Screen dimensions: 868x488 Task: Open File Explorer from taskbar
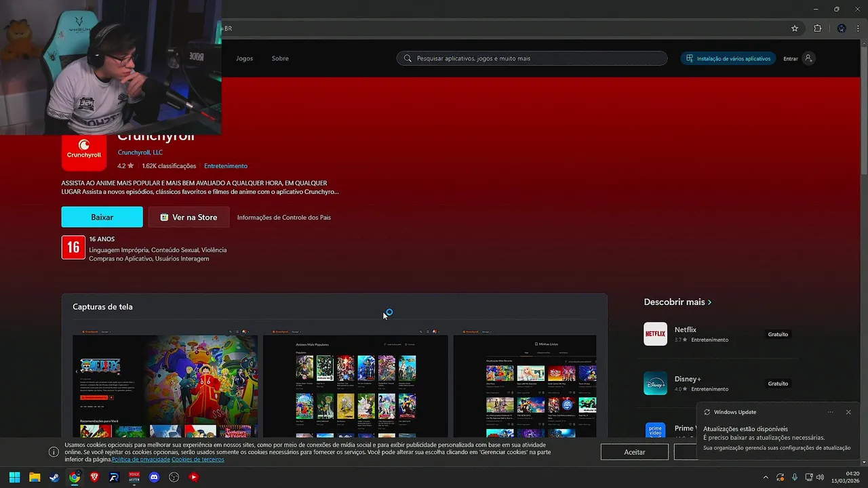coord(34,477)
